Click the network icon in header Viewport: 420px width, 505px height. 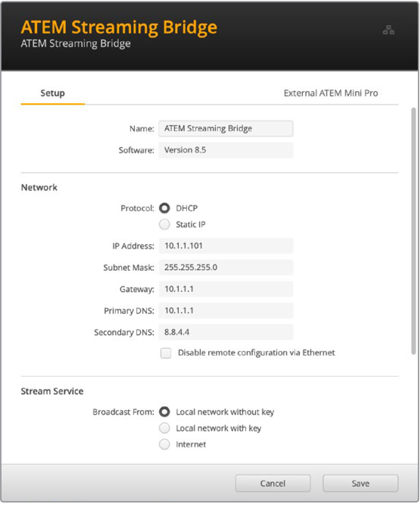388,31
